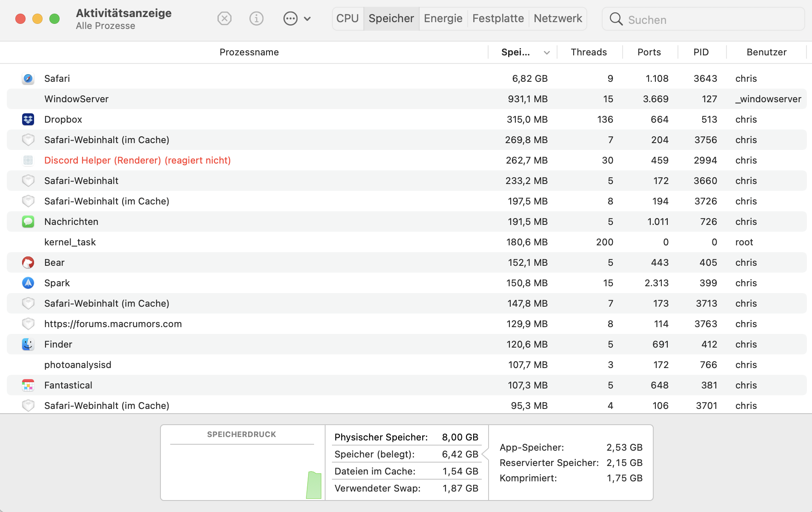The image size is (812, 512).
Task: Click the Nachrichten app icon
Action: click(x=28, y=221)
